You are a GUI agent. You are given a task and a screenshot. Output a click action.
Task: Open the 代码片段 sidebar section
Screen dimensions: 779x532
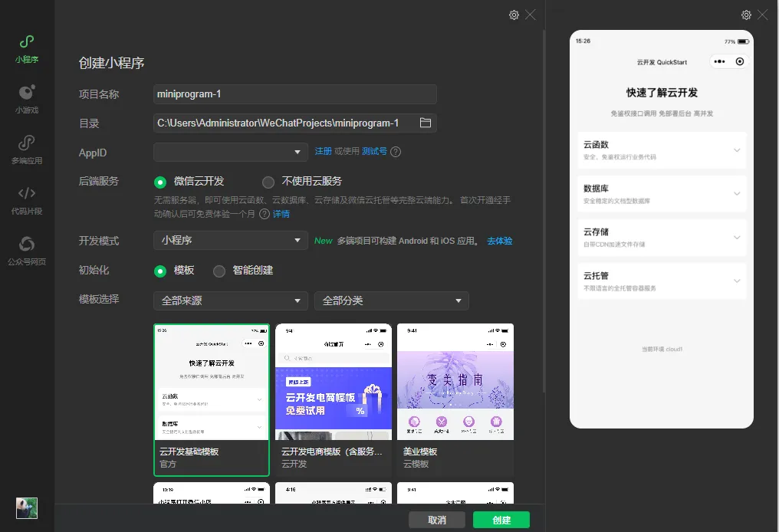[27, 201]
